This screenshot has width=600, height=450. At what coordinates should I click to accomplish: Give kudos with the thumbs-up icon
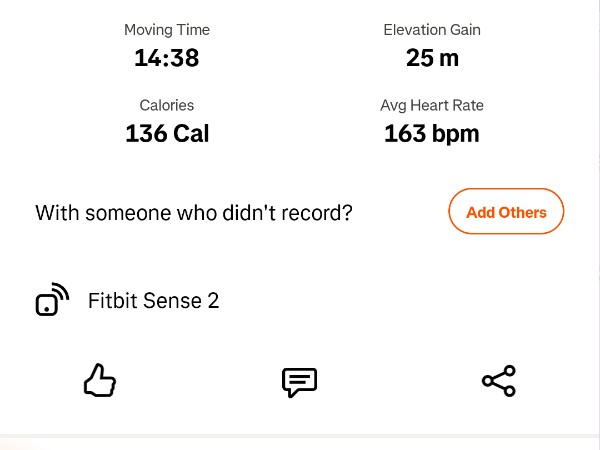(100, 381)
